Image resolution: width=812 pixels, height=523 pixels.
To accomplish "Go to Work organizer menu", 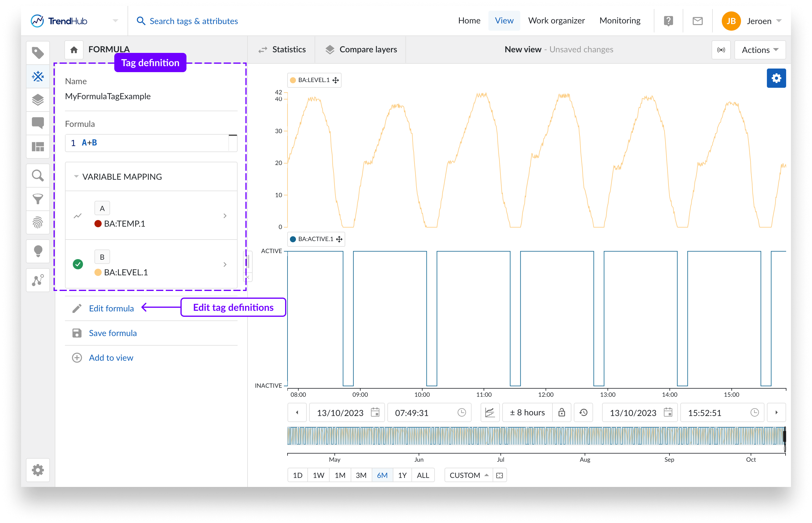I will click(x=556, y=21).
